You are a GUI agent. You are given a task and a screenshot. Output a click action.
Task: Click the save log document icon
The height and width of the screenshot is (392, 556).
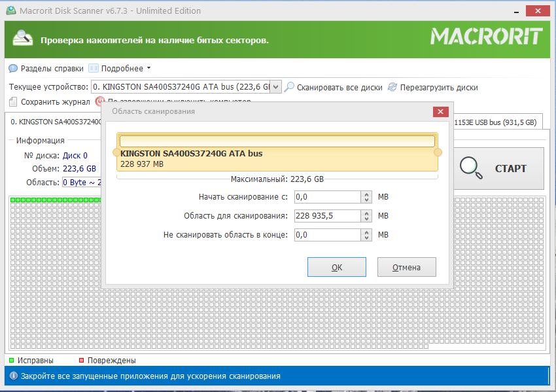[x=13, y=102]
